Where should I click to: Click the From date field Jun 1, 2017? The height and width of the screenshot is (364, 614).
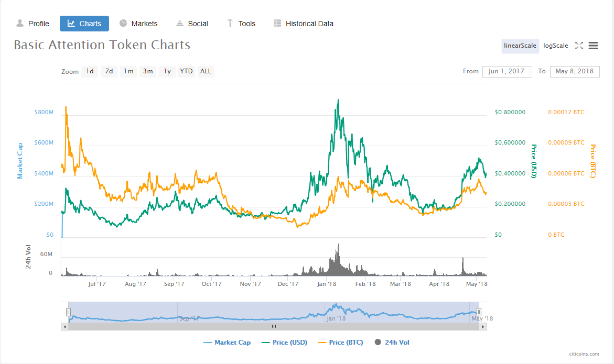point(507,72)
